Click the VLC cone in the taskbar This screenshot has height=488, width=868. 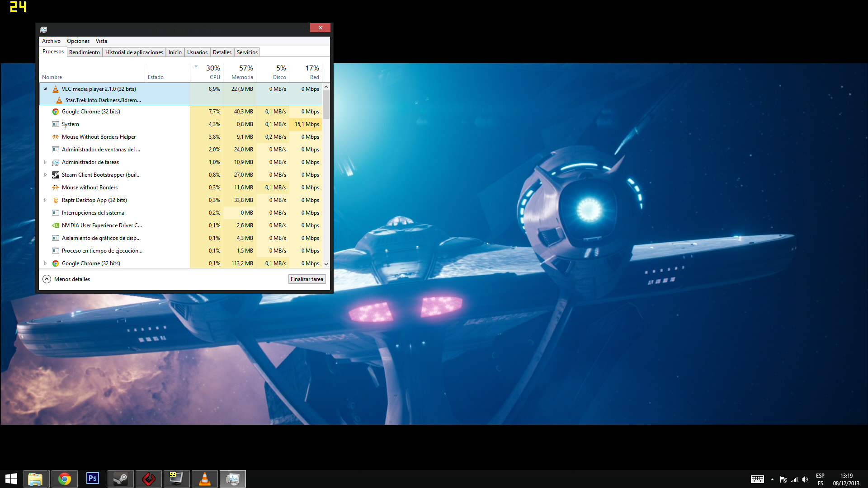tap(205, 479)
